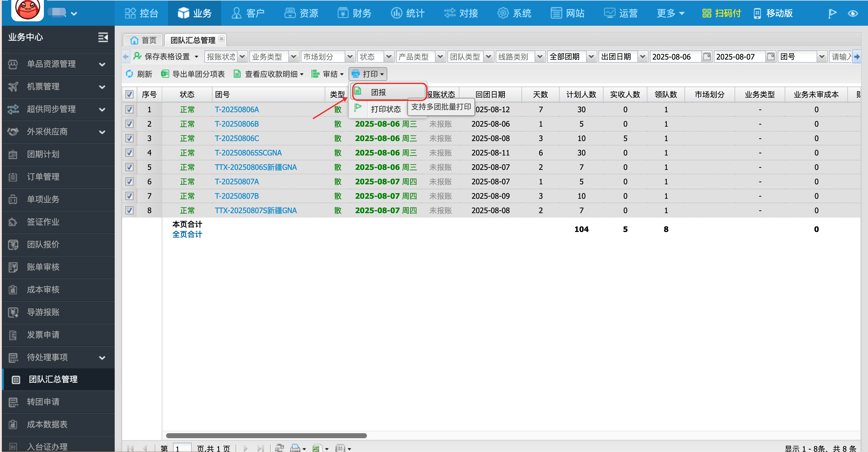Viewport: 868px width, 452px height.
Task: Uncheck row 2 T-20250806B checkbox
Action: (x=129, y=124)
